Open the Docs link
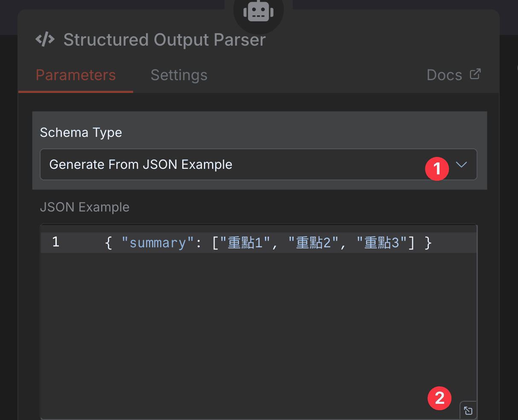This screenshot has height=420, width=518. [x=444, y=75]
